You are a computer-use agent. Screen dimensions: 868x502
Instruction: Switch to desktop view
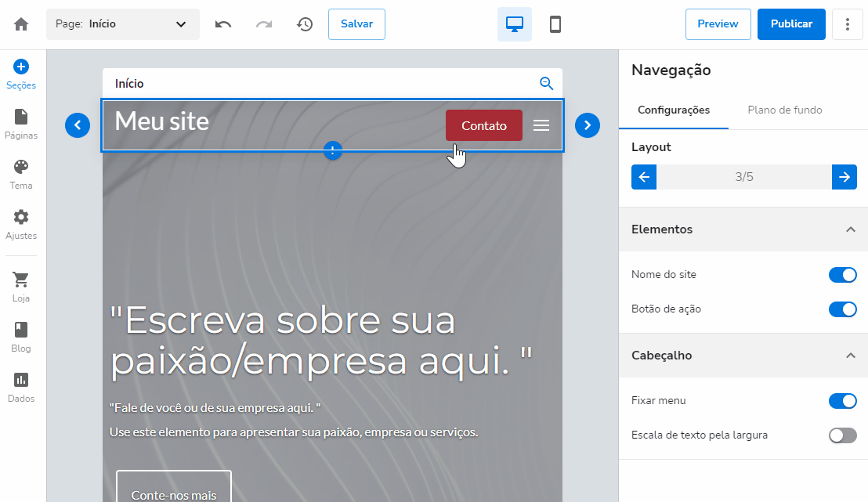click(514, 24)
